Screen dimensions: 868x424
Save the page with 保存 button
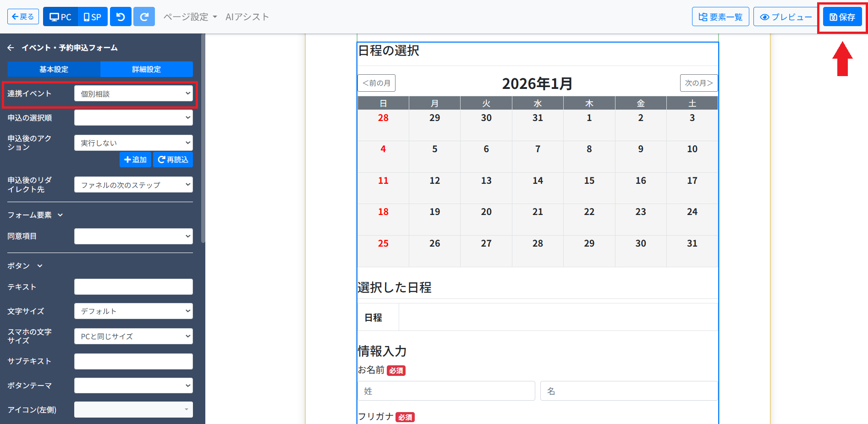[x=842, y=17]
